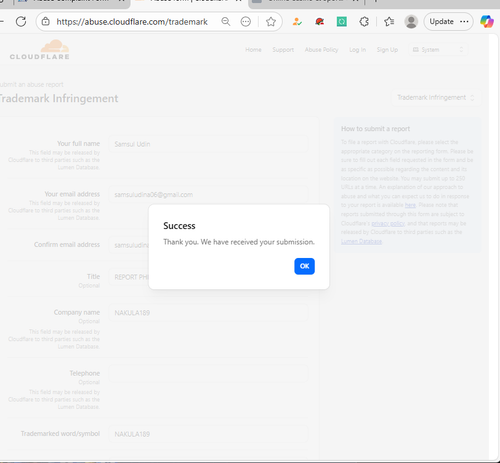This screenshot has width=500, height=463.
Task: Click the zoom magnifier icon in address bar
Action: tap(226, 22)
